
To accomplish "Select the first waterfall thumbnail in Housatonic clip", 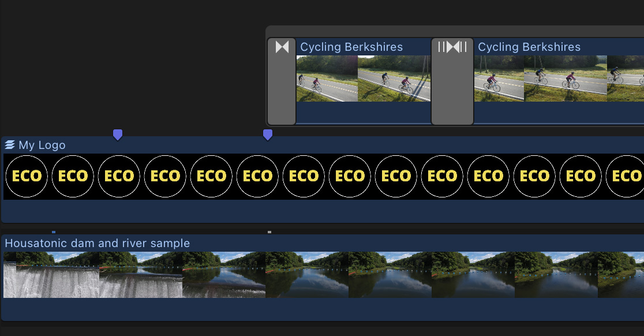I will [51, 275].
